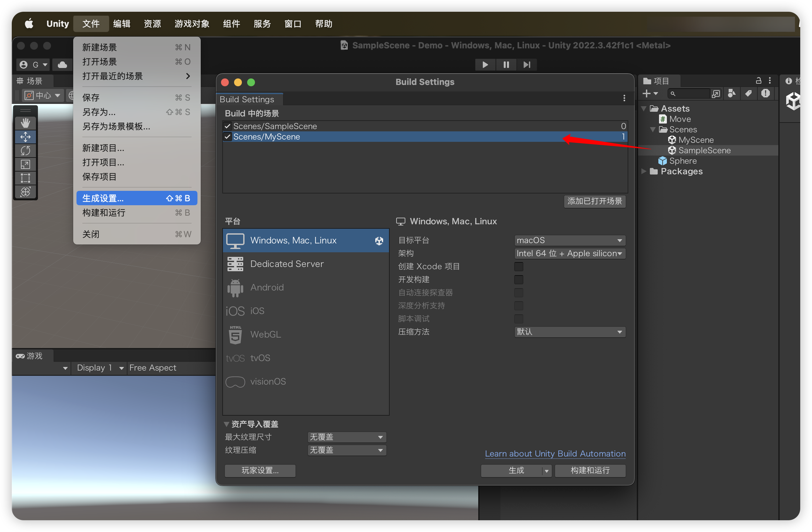Collapse the Assets folder in project tree
Image resolution: width=812 pixels, height=532 pixels.
(644, 108)
